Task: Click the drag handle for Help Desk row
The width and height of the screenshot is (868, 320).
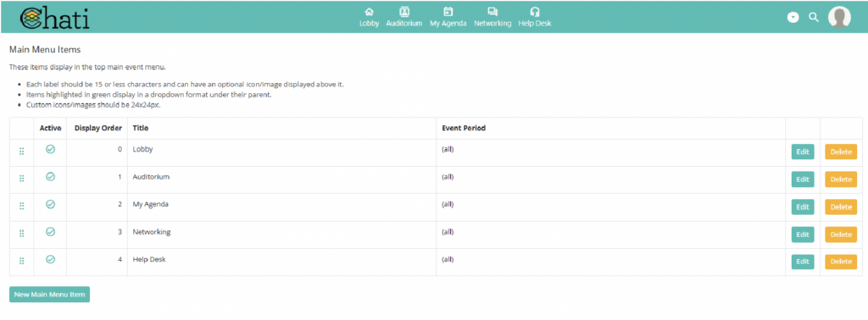Action: (21, 261)
